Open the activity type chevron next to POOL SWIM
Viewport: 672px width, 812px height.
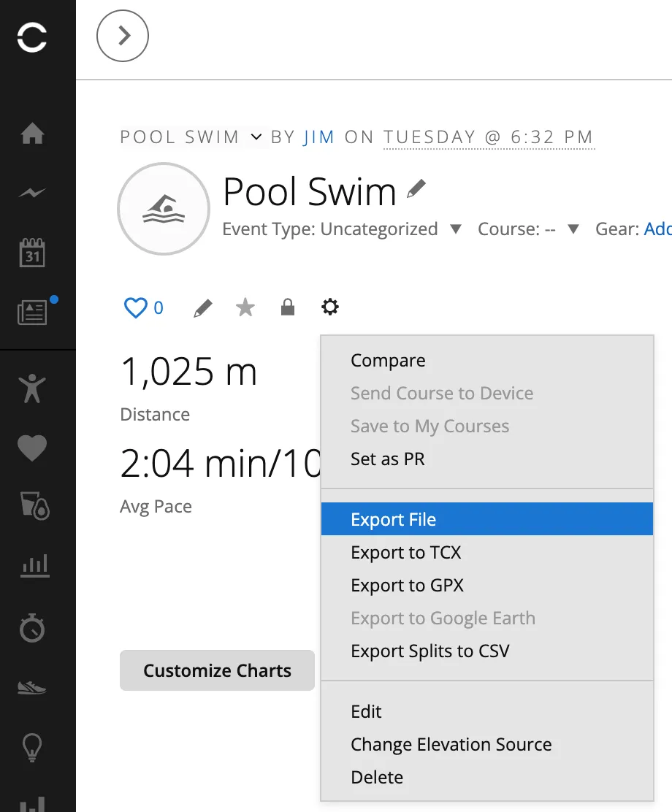point(255,137)
